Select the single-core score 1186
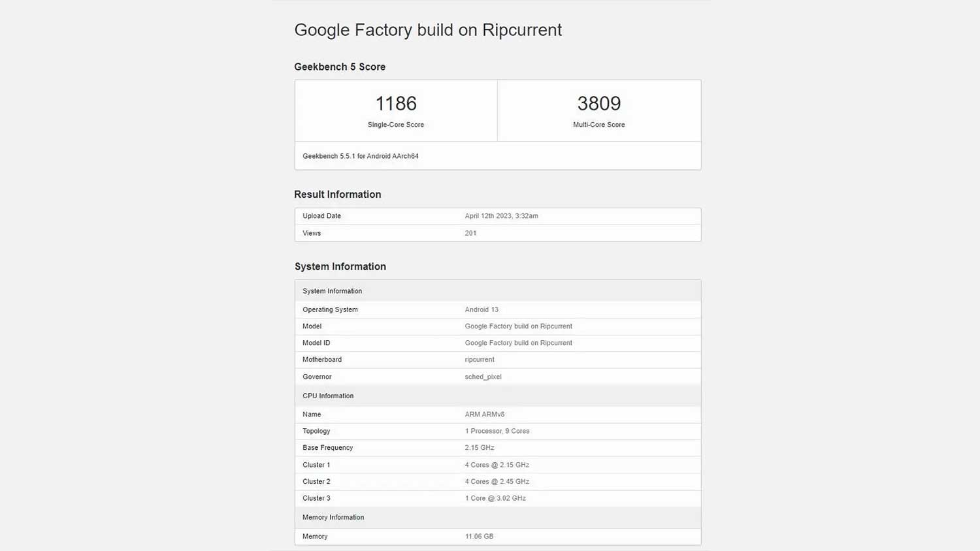Screen dimensions: 980x551 396,103
